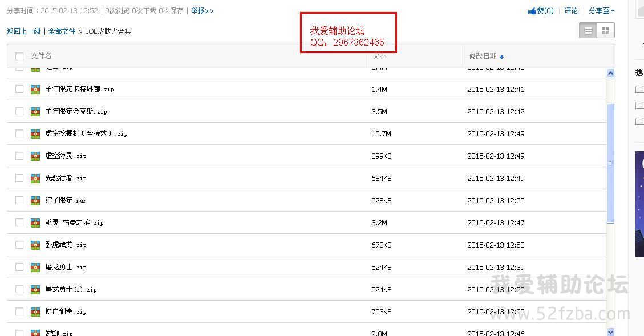
Task: Click archive icon of 巫灵-枯萎之壤.zip
Action: coord(35,222)
